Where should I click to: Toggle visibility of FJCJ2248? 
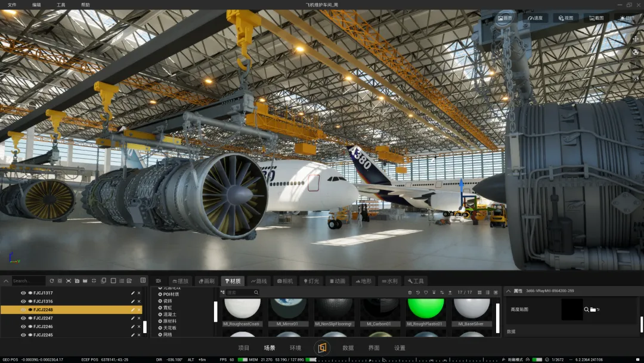(x=23, y=309)
